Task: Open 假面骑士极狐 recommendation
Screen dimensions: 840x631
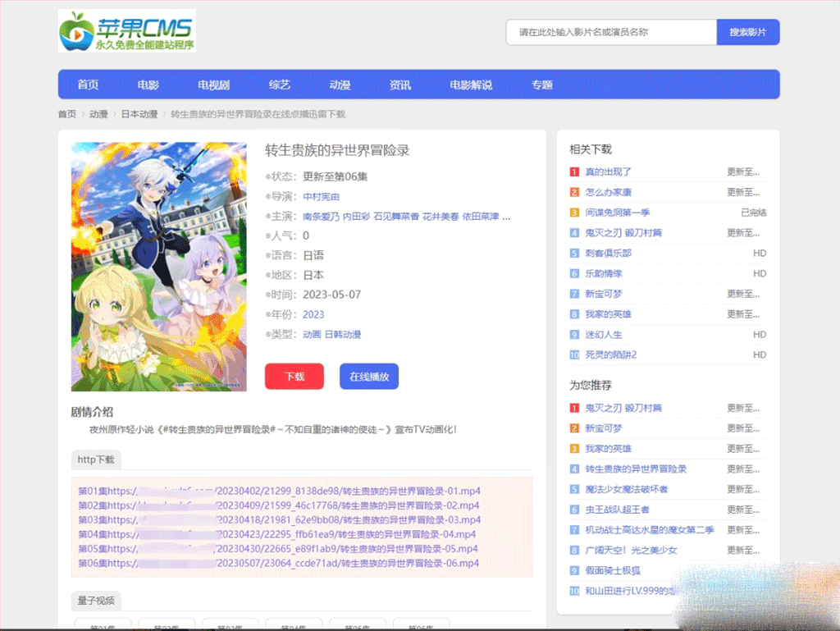Action: [613, 571]
